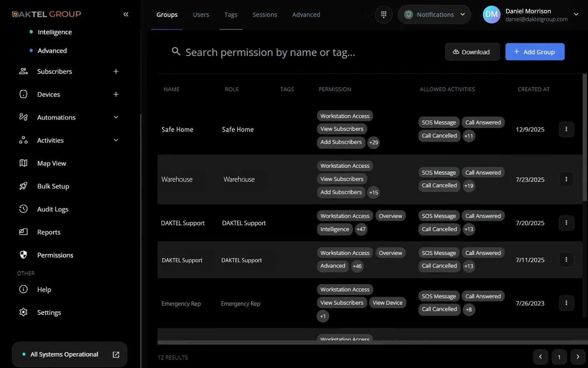Image resolution: width=588 pixels, height=368 pixels.
Task: Click the table horizontal scrollbar
Action: pyautogui.click(x=372, y=342)
